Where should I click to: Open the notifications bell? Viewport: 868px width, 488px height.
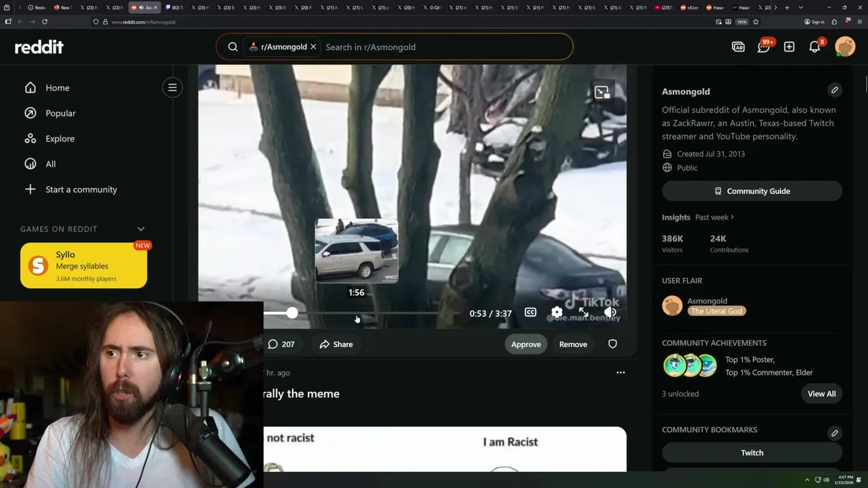click(x=815, y=47)
